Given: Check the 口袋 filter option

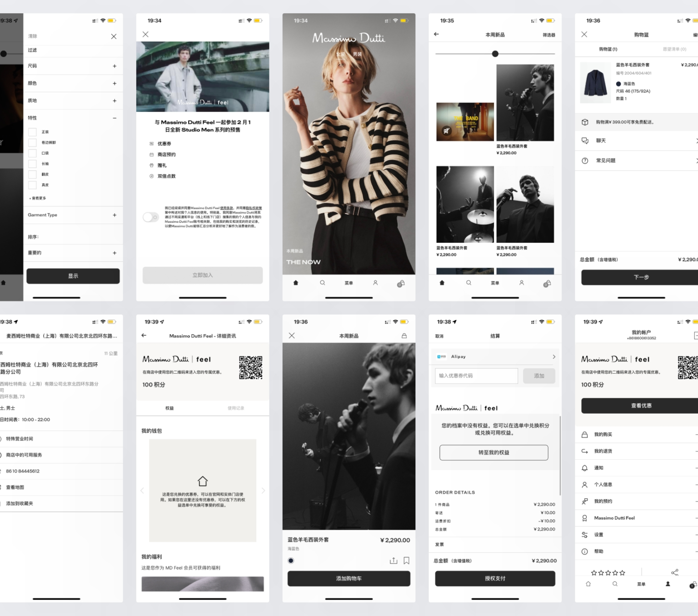Looking at the screenshot, I should [32, 153].
